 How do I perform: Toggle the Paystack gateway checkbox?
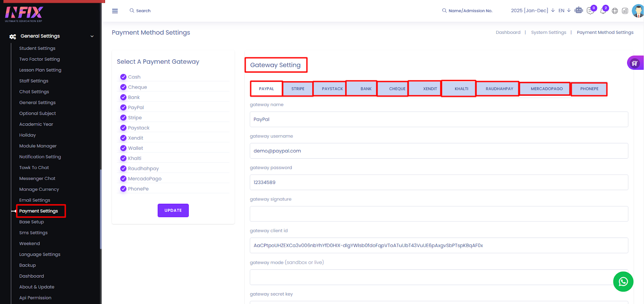point(123,128)
